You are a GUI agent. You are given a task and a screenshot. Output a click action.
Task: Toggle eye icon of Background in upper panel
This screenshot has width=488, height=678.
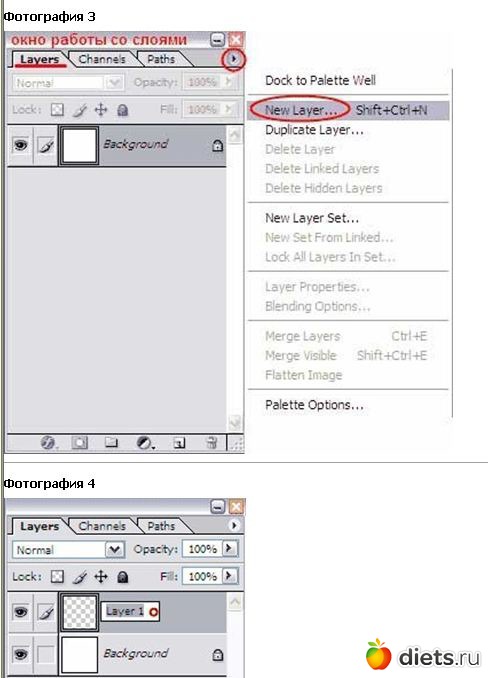[20, 145]
